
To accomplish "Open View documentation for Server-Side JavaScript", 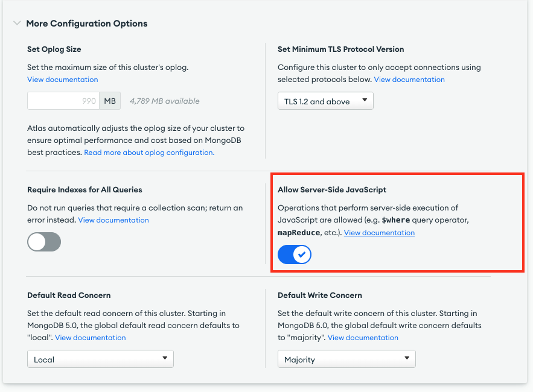I will tap(379, 233).
